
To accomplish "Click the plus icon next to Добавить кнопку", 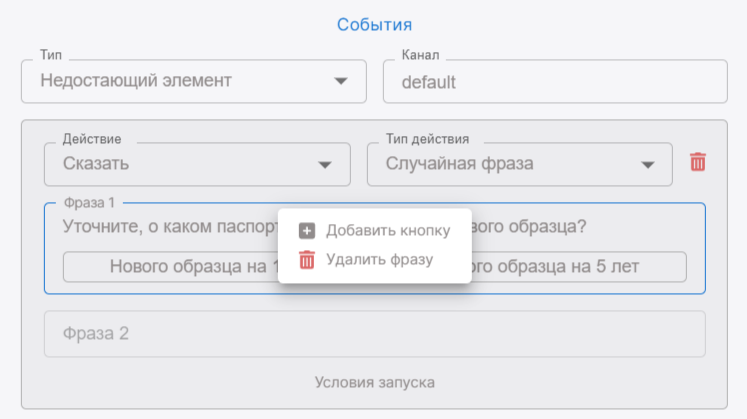I will tap(307, 230).
